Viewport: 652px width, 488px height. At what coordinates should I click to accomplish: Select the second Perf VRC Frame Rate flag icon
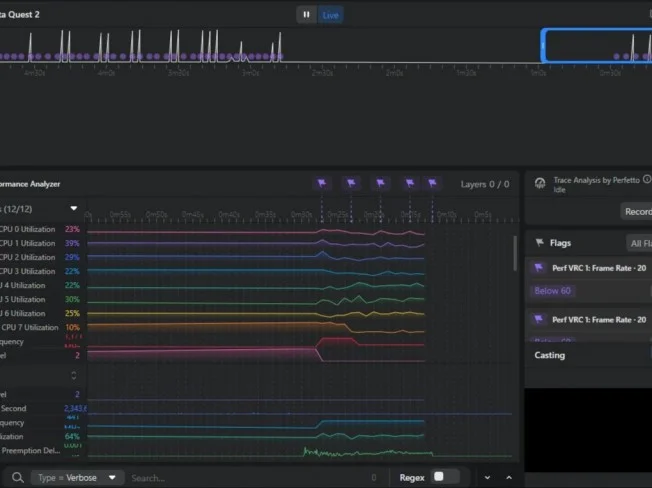pyautogui.click(x=538, y=319)
